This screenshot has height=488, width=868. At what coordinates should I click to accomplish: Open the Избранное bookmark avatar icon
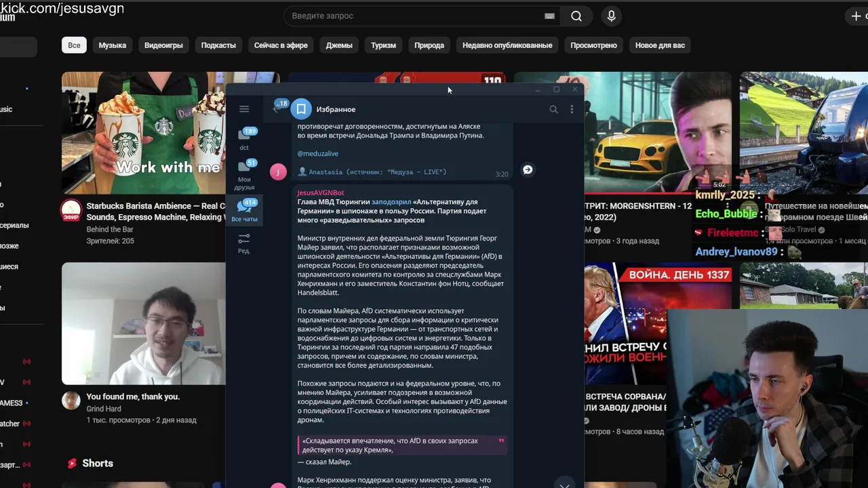[301, 109]
